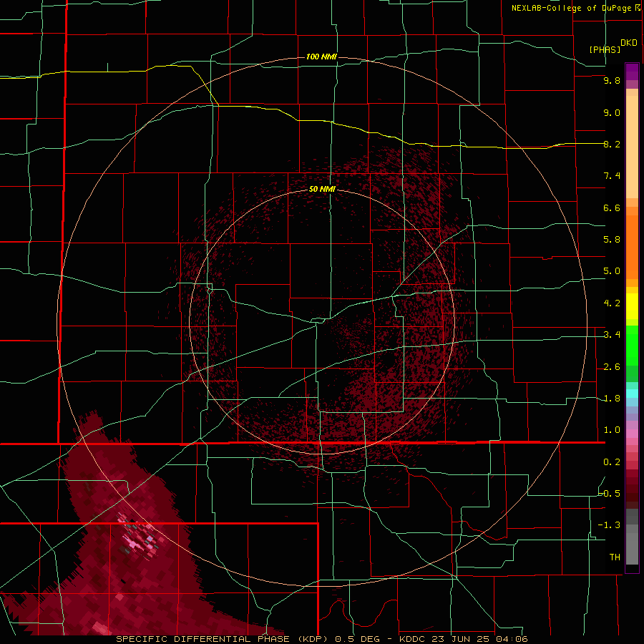
Task: Click the 8.2 scale value
Action: [x=612, y=144]
